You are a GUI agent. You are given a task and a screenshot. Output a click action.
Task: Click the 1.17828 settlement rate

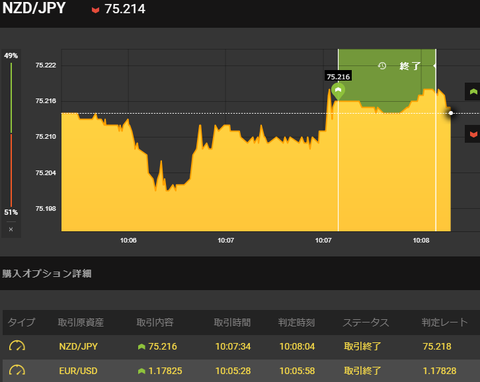[x=440, y=371]
